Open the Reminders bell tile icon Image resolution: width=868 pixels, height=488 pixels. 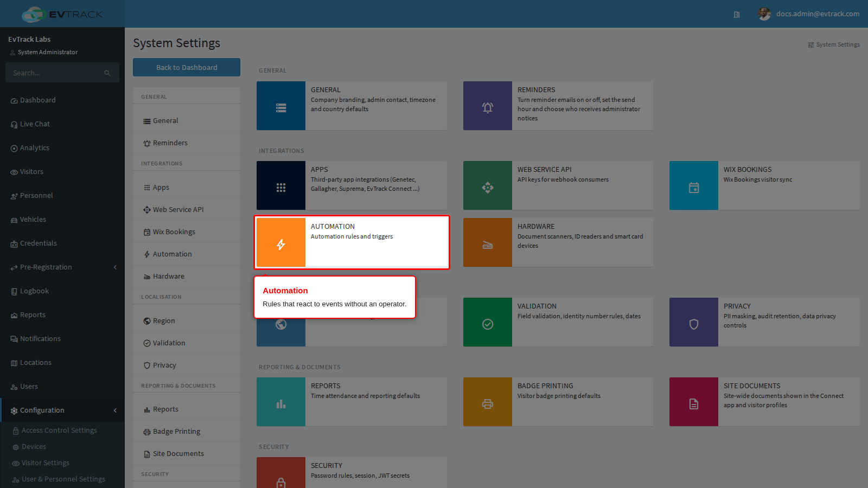488,106
